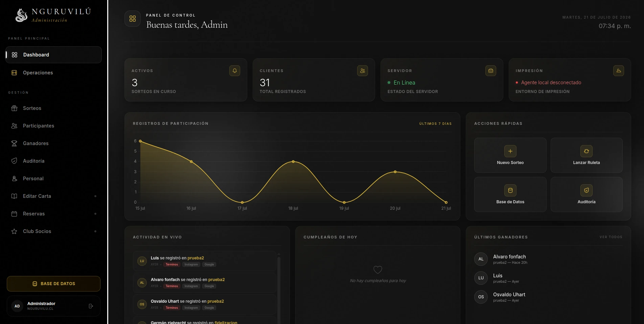Viewport: 644px width, 324px height.
Task: Launch the roulette via Lanzar Ruleta icon
Action: click(x=586, y=151)
